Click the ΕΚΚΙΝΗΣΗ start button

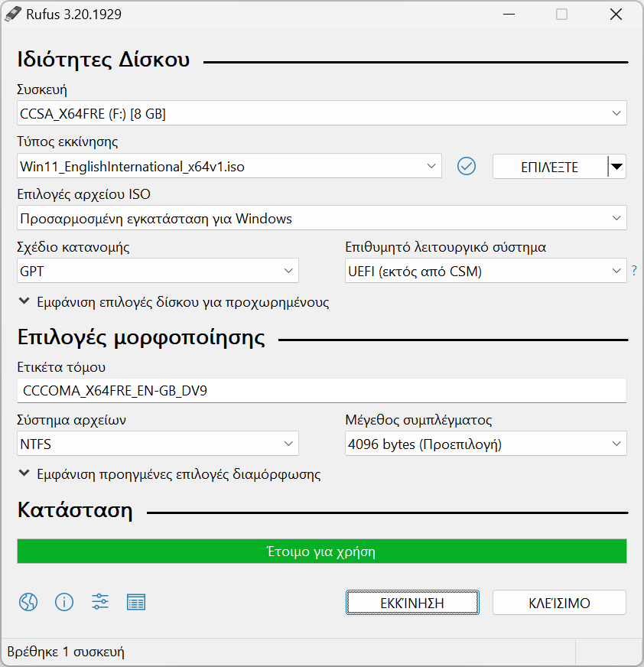point(412,602)
